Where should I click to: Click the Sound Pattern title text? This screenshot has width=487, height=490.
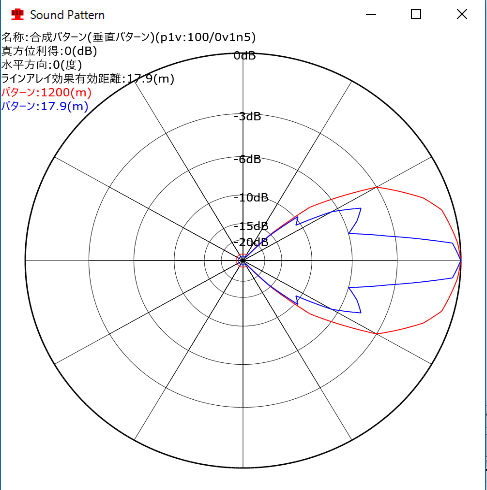[x=67, y=15]
